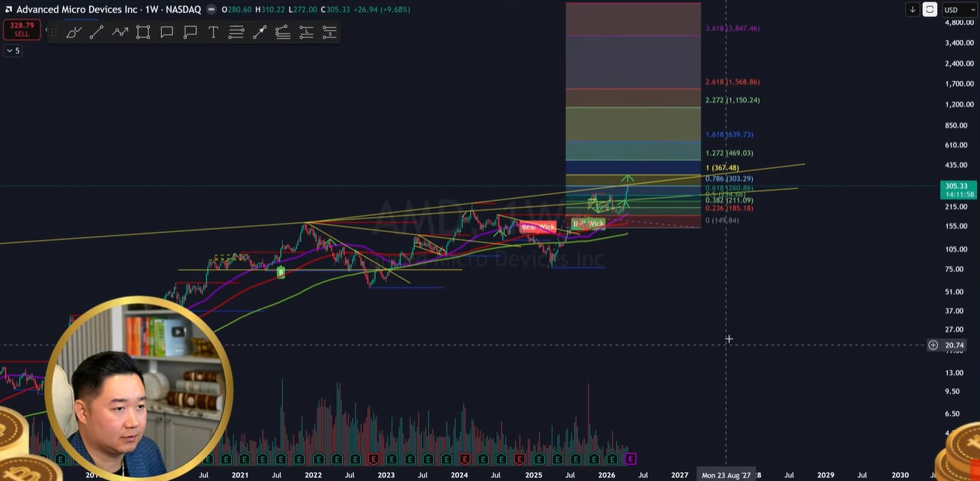Click the green 305.33 current price label
Image resolution: width=980 pixels, height=481 pixels.
(x=956, y=186)
